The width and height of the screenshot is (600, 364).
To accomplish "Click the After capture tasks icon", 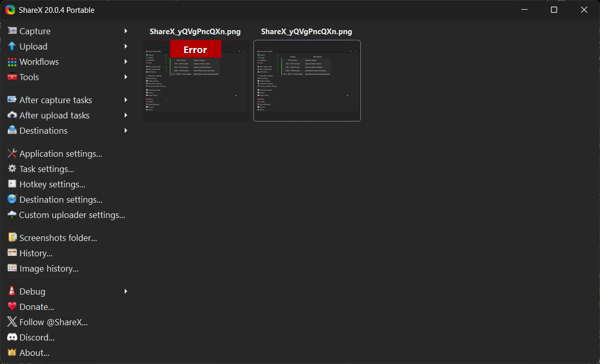I will coord(12,100).
